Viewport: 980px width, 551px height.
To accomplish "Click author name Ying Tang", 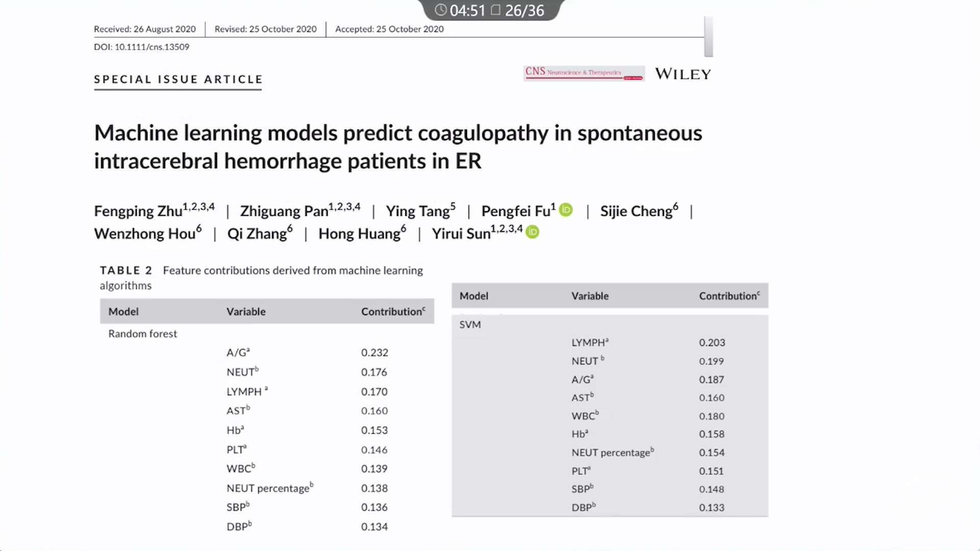I will (x=418, y=211).
